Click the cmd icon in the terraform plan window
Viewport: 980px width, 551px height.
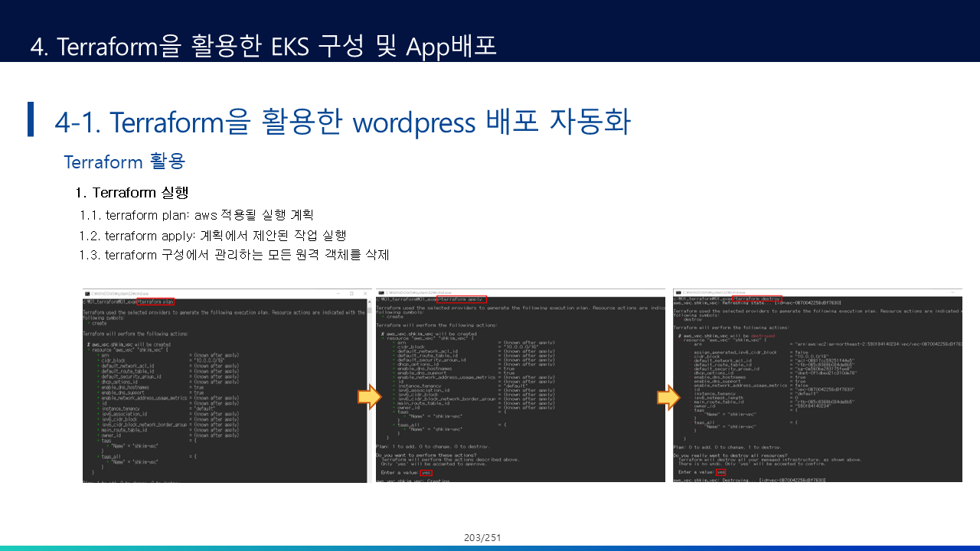(87, 293)
